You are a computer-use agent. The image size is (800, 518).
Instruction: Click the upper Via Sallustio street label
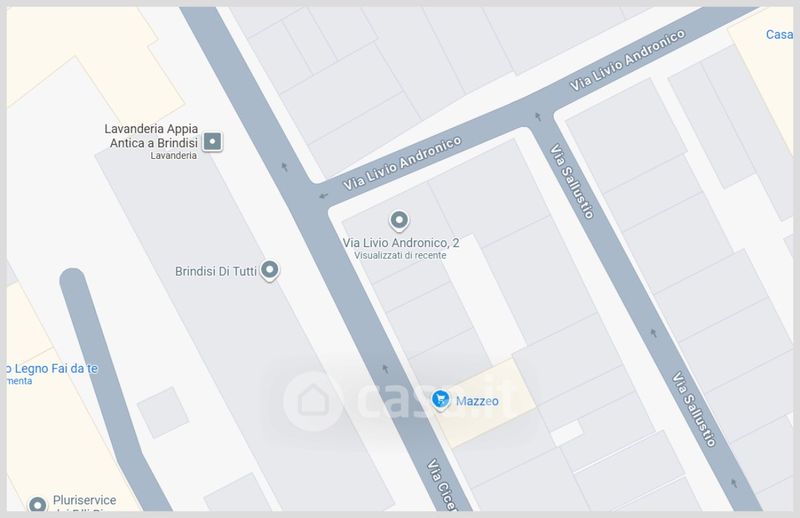click(x=572, y=181)
